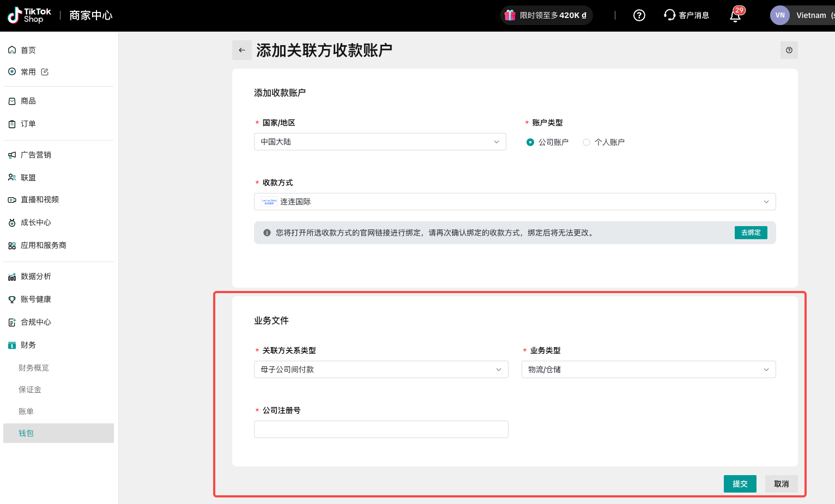
Task: Click the gift promo banner icon
Action: click(x=510, y=15)
